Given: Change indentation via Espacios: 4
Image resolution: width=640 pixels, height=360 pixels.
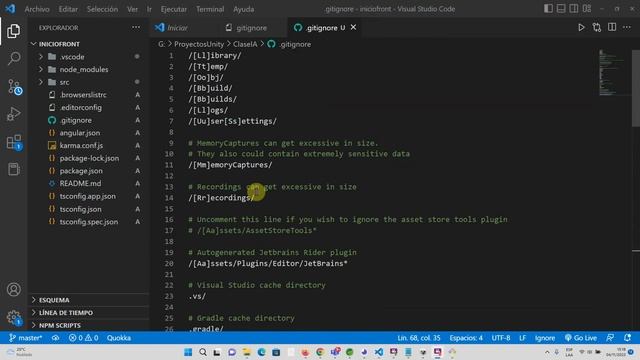Looking at the screenshot, I should pos(466,338).
